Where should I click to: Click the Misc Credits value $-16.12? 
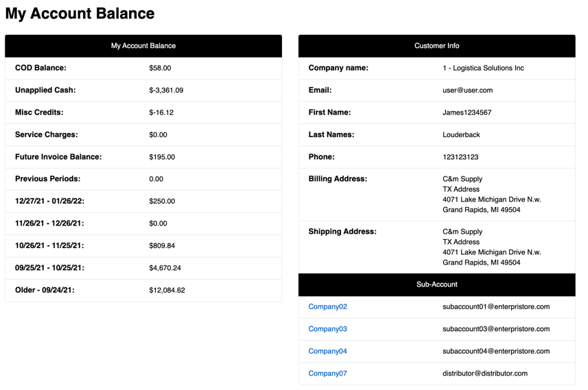(x=161, y=112)
